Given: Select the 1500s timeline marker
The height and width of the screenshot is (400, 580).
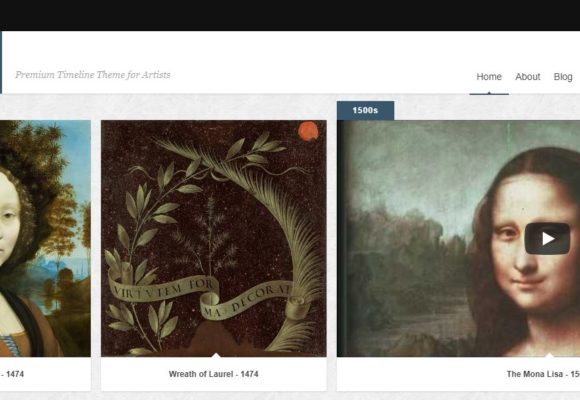Looking at the screenshot, I should point(365,110).
